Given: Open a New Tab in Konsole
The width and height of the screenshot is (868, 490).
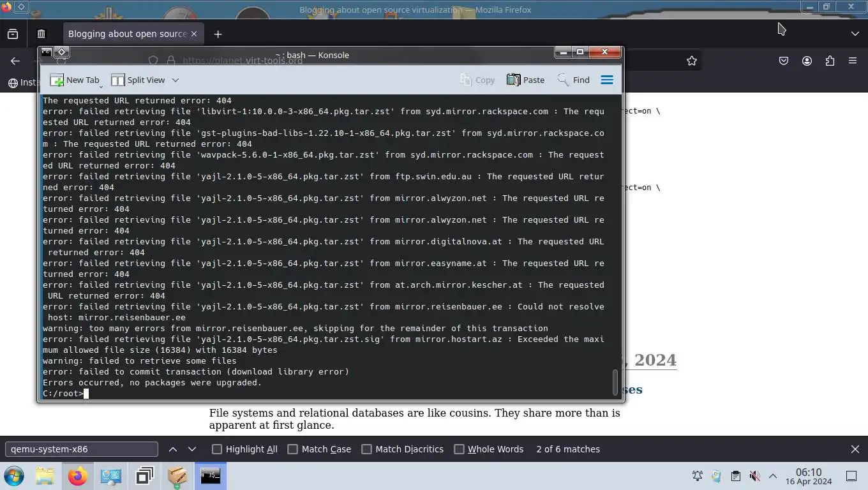Looking at the screenshot, I should pyautogui.click(x=75, y=80).
